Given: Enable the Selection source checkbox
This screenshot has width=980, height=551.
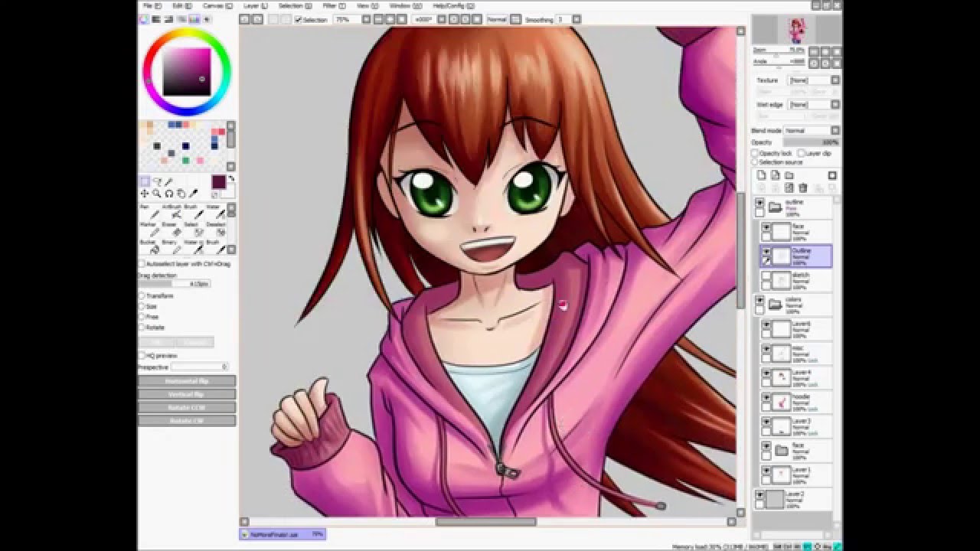Looking at the screenshot, I should [754, 162].
